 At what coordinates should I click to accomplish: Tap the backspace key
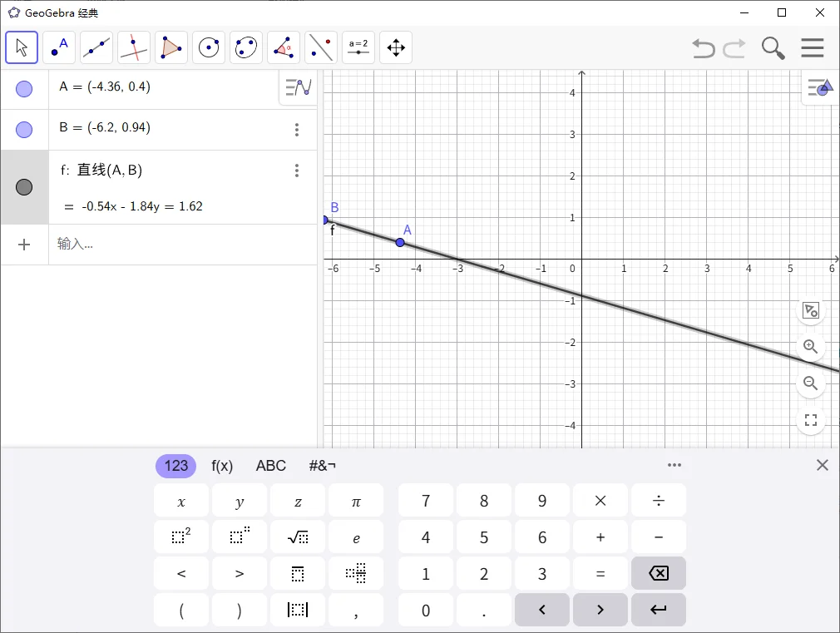pos(659,573)
